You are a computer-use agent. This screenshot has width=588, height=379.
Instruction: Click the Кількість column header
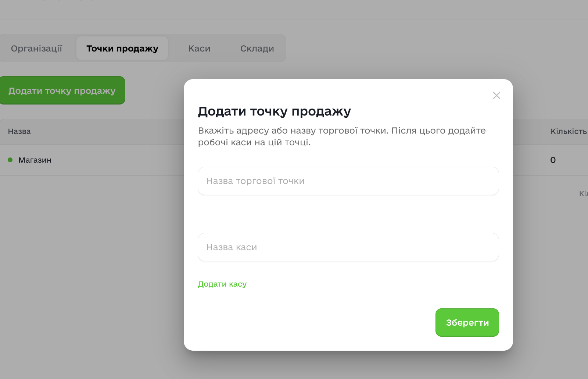click(568, 131)
